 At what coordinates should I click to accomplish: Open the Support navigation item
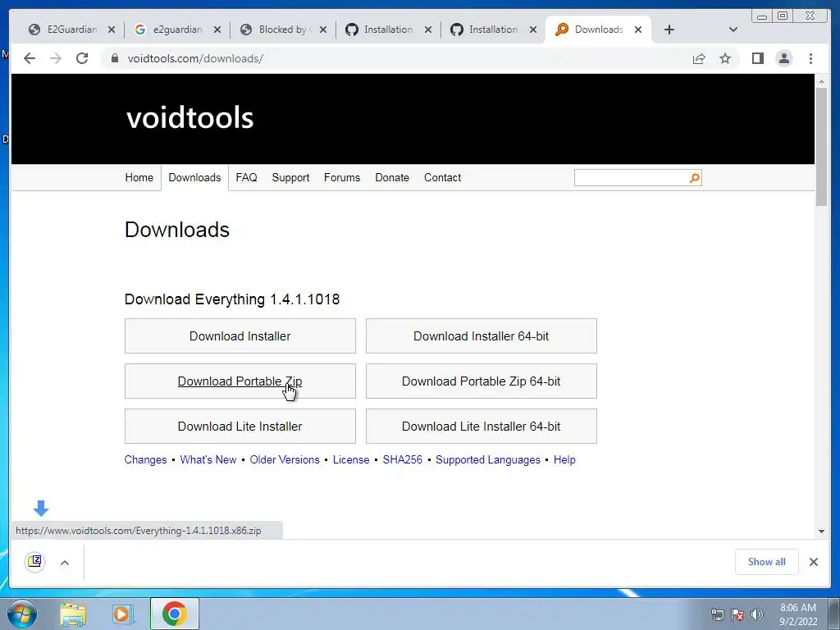point(290,177)
